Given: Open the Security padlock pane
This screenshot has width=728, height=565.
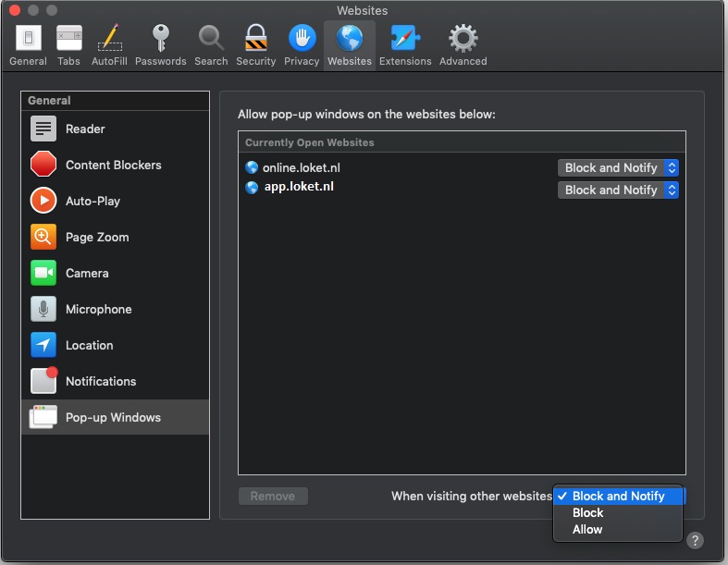Looking at the screenshot, I should (255, 44).
